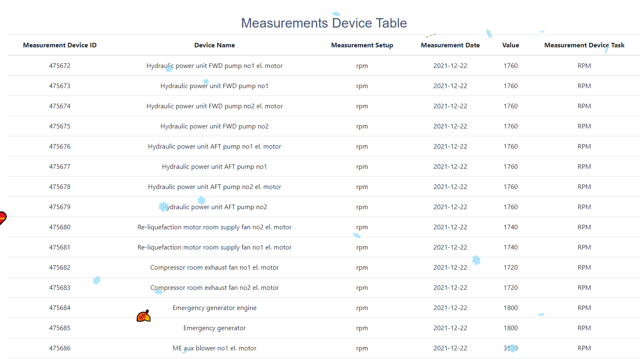The height and width of the screenshot is (359, 644).
Task: Click the Measurements Device Table title
Action: click(324, 23)
